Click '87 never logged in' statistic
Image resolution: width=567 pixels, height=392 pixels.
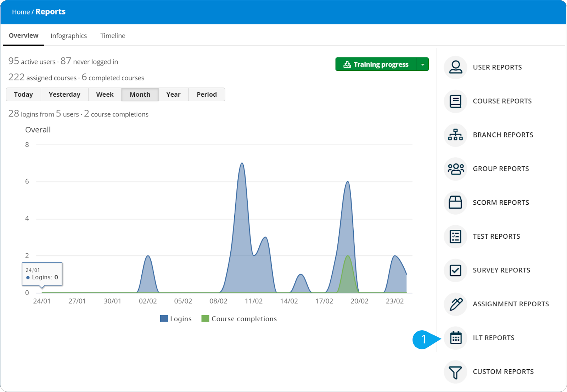89,61
